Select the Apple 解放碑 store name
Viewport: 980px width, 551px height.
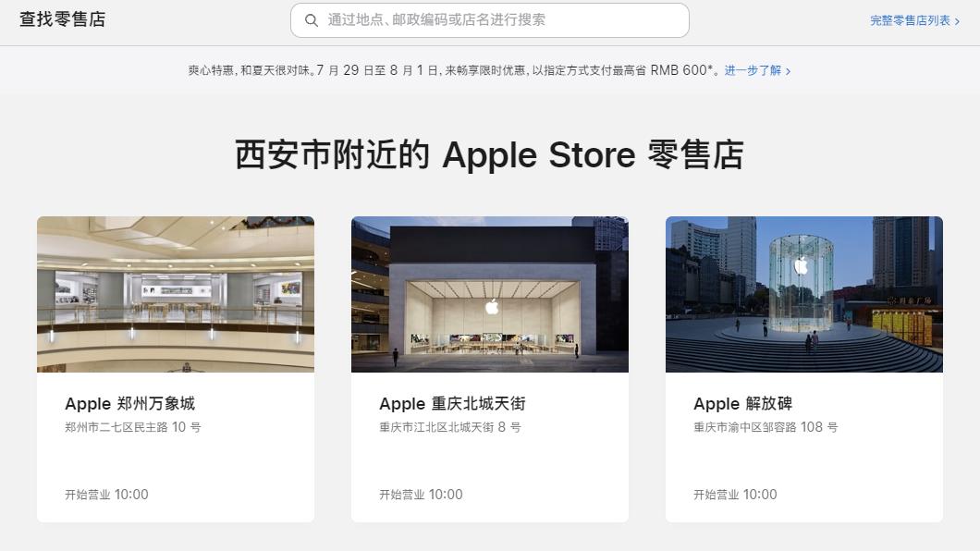[x=743, y=404]
